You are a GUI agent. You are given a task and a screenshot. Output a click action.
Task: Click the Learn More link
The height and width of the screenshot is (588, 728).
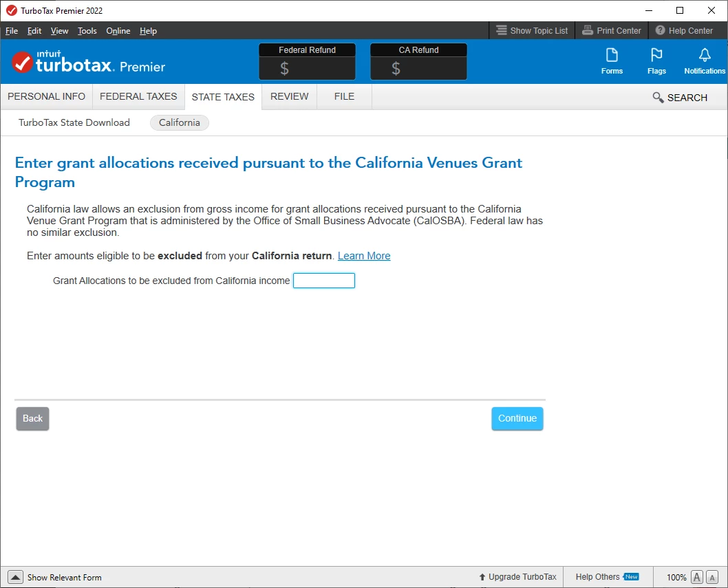(x=364, y=256)
